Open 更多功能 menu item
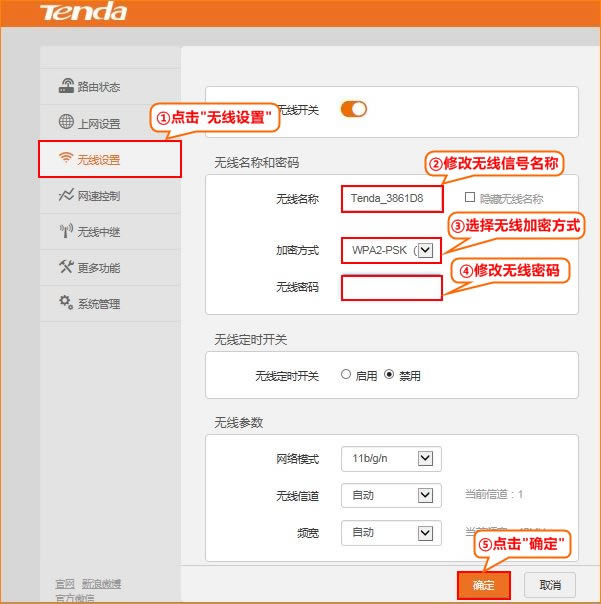 coord(110,267)
